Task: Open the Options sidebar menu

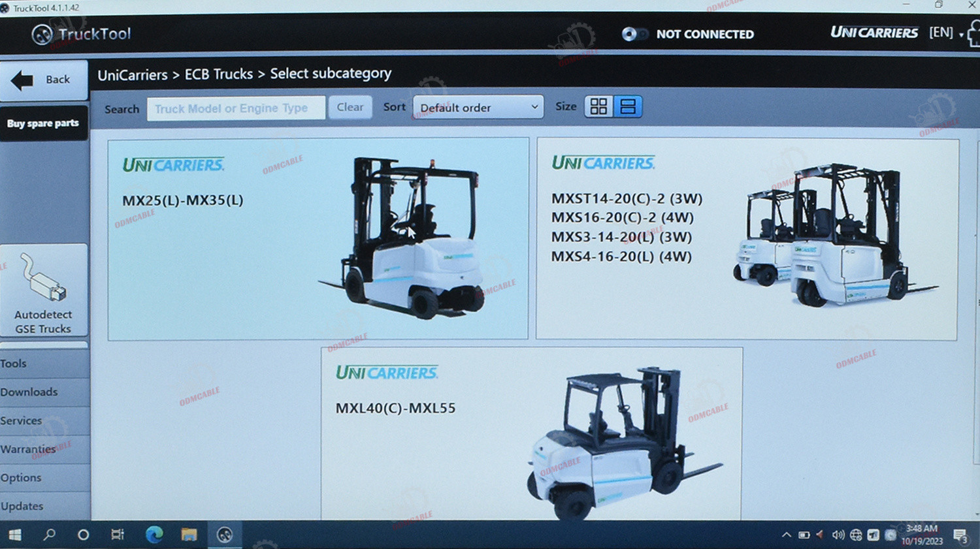Action: pos(44,478)
